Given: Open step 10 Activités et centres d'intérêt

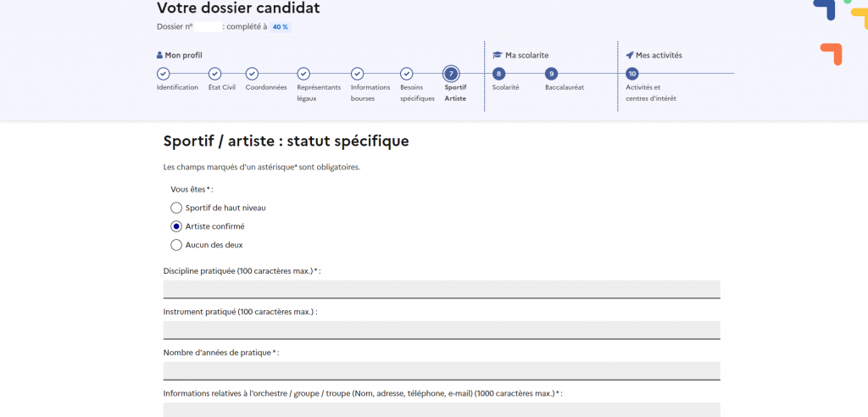Looking at the screenshot, I should pyautogui.click(x=632, y=74).
